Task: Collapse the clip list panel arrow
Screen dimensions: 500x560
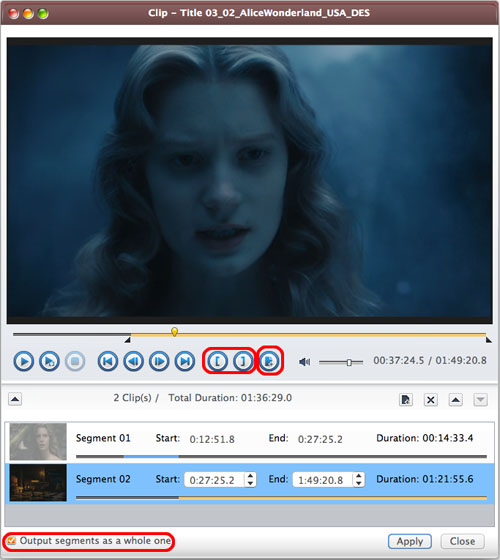Action: click(15, 399)
